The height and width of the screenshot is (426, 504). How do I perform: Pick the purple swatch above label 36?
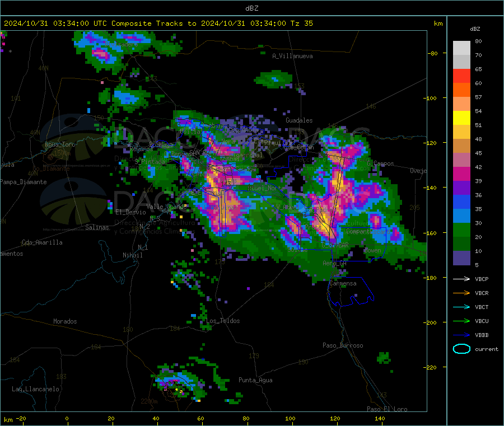click(461, 188)
